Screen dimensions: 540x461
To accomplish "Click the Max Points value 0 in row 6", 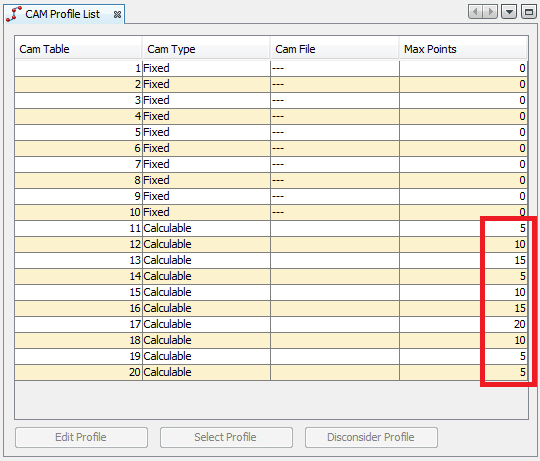I will pyautogui.click(x=464, y=148).
